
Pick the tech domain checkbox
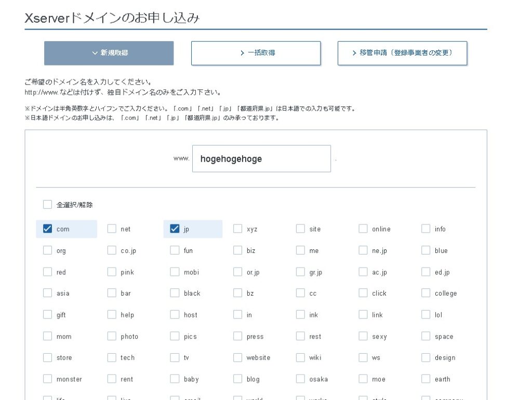click(112, 357)
